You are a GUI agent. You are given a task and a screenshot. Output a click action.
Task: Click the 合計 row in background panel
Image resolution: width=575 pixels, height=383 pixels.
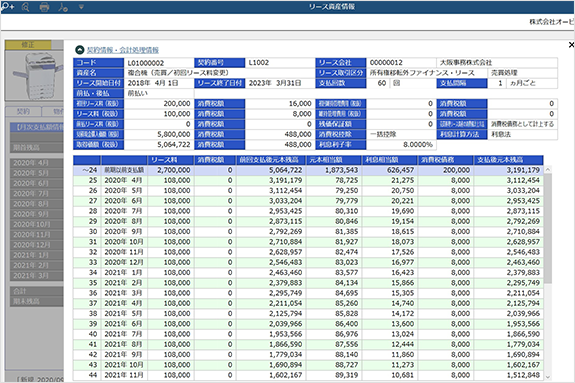(37, 291)
